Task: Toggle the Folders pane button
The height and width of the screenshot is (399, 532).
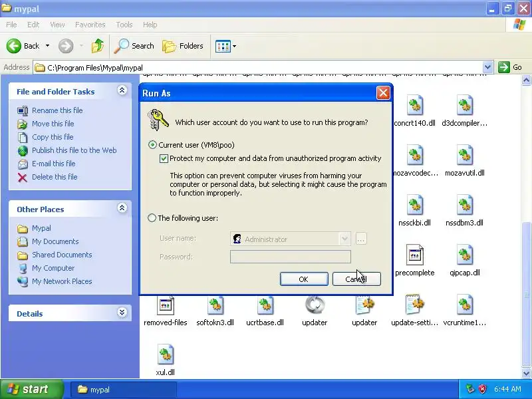Action: click(183, 46)
